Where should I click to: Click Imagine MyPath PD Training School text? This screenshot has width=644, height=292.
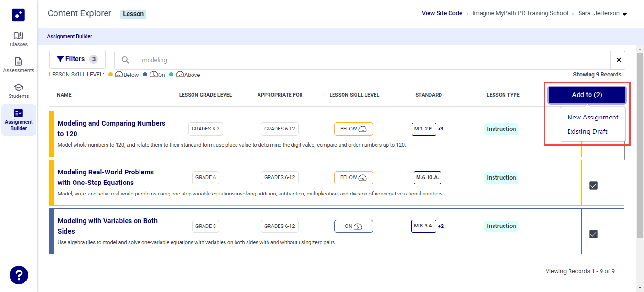[520, 13]
